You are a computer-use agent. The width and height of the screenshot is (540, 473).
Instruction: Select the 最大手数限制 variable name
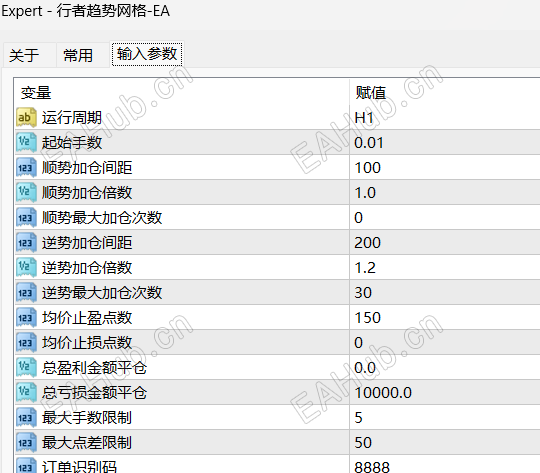point(87,418)
